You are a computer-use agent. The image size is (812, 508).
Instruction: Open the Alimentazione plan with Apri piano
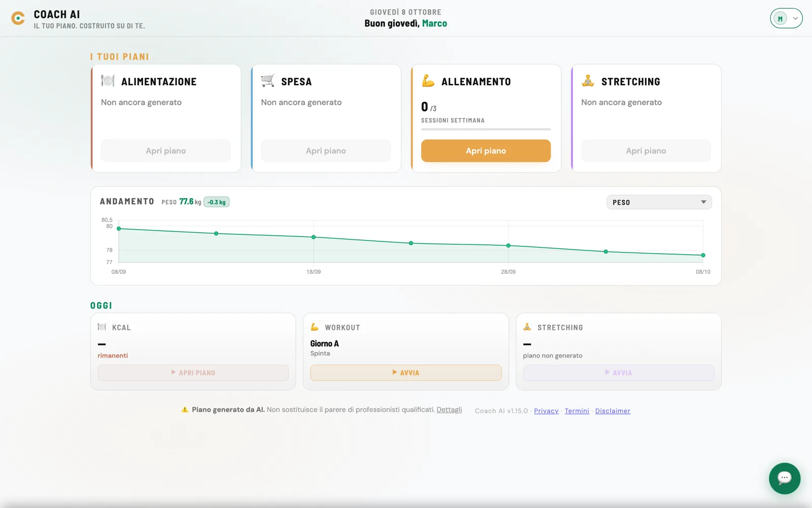[165, 151]
